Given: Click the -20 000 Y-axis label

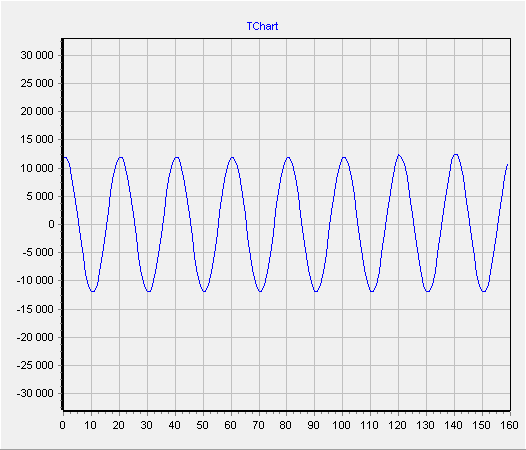Looking at the screenshot, I should 35,337.
